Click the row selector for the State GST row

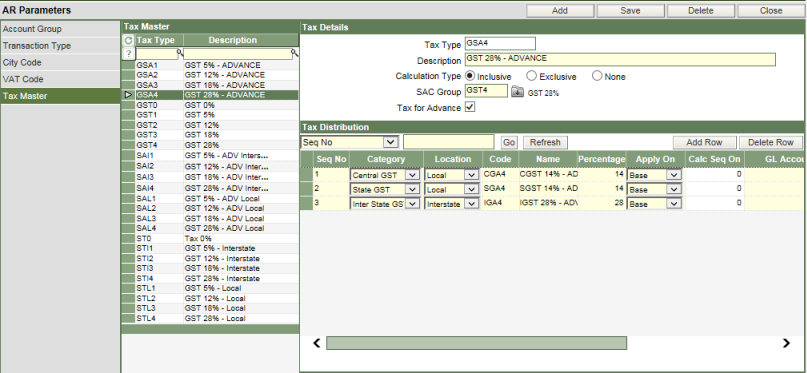[307, 189]
